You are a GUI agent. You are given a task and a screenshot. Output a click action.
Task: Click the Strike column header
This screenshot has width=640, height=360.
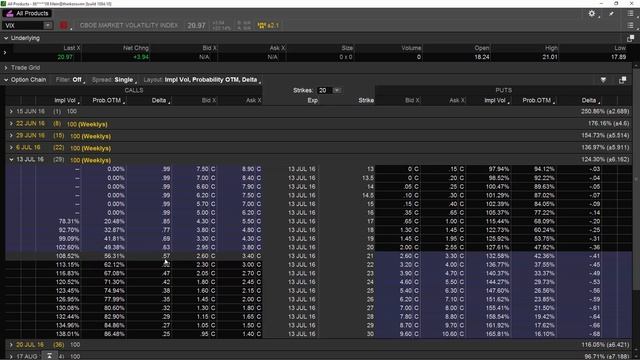(x=366, y=100)
